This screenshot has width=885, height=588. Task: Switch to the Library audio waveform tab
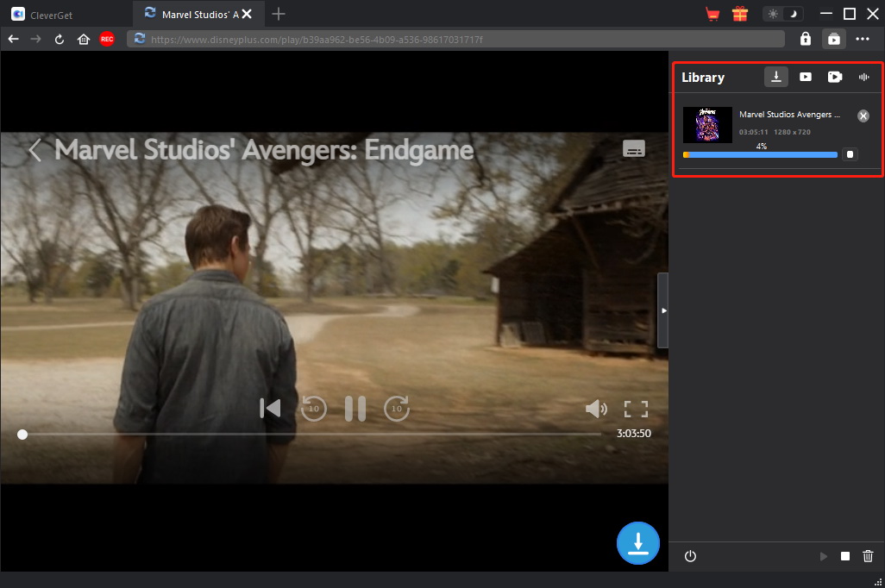pyautogui.click(x=863, y=77)
